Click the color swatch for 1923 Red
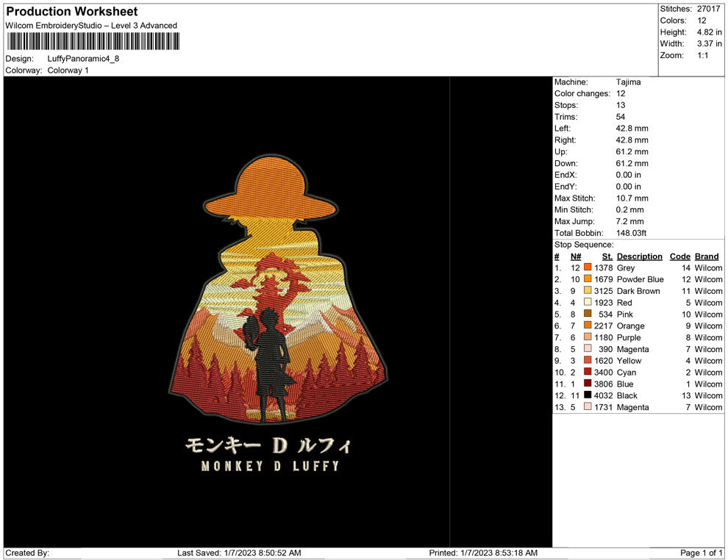This screenshot has height=560, width=728. click(x=588, y=302)
